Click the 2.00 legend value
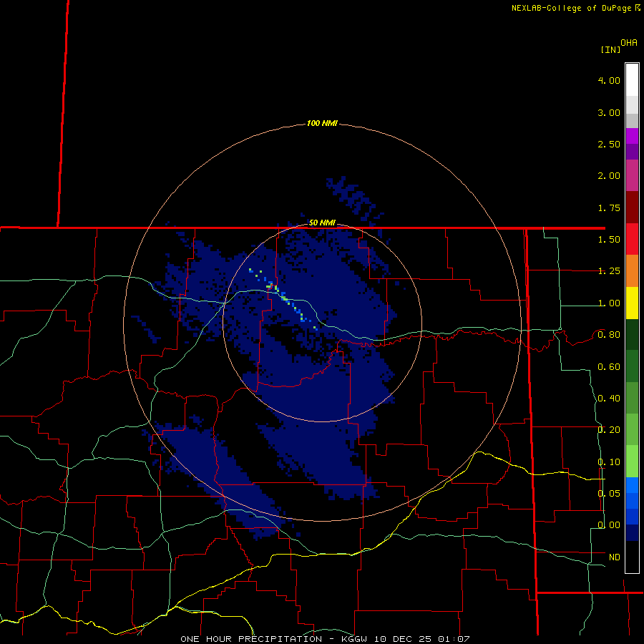644x644 pixels. [609, 176]
